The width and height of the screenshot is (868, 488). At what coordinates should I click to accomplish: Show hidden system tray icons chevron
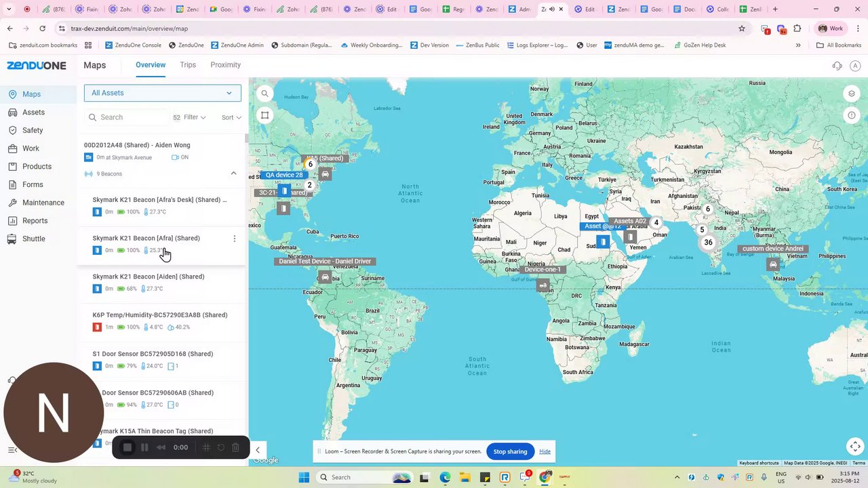(x=677, y=477)
